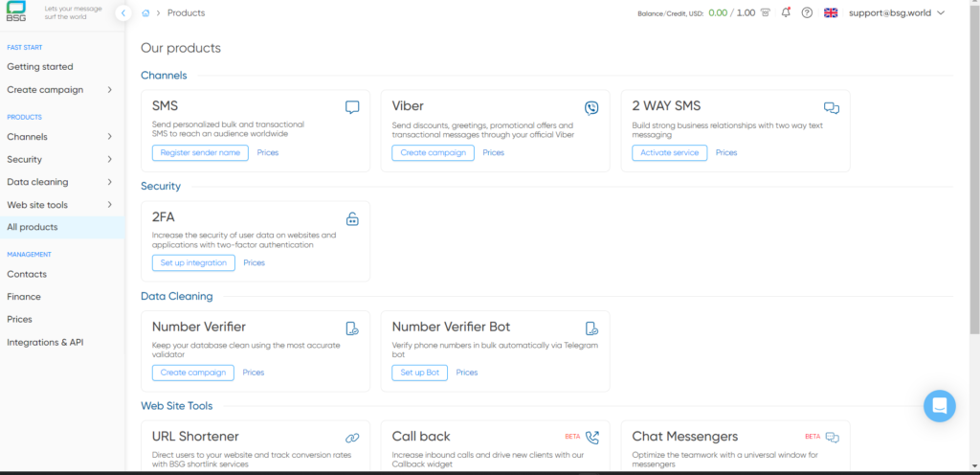Go to home via breadcrumb house icon
The image size is (980, 475).
point(145,13)
